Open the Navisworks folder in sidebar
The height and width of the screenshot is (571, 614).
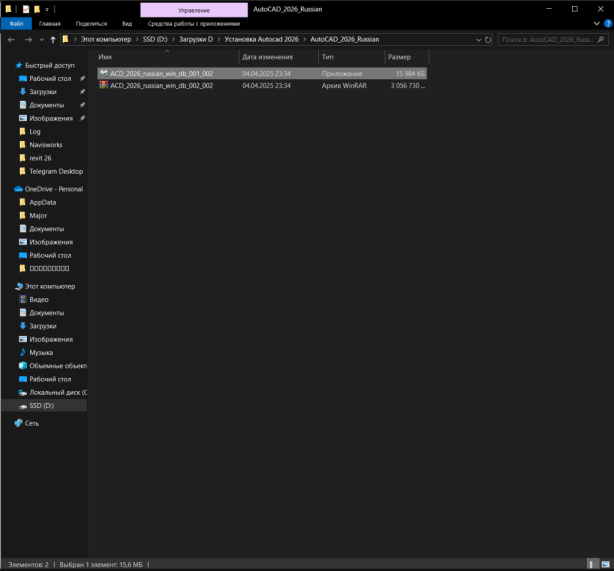click(46, 145)
